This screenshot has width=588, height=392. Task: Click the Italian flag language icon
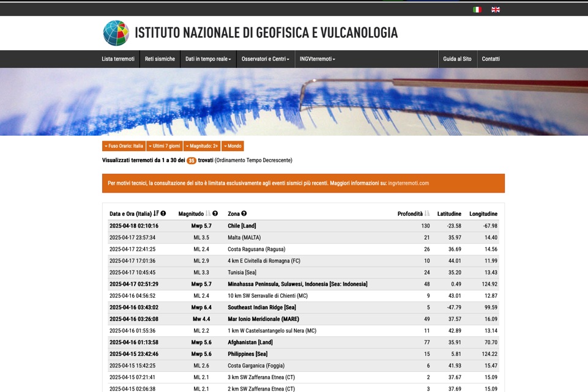click(477, 9)
